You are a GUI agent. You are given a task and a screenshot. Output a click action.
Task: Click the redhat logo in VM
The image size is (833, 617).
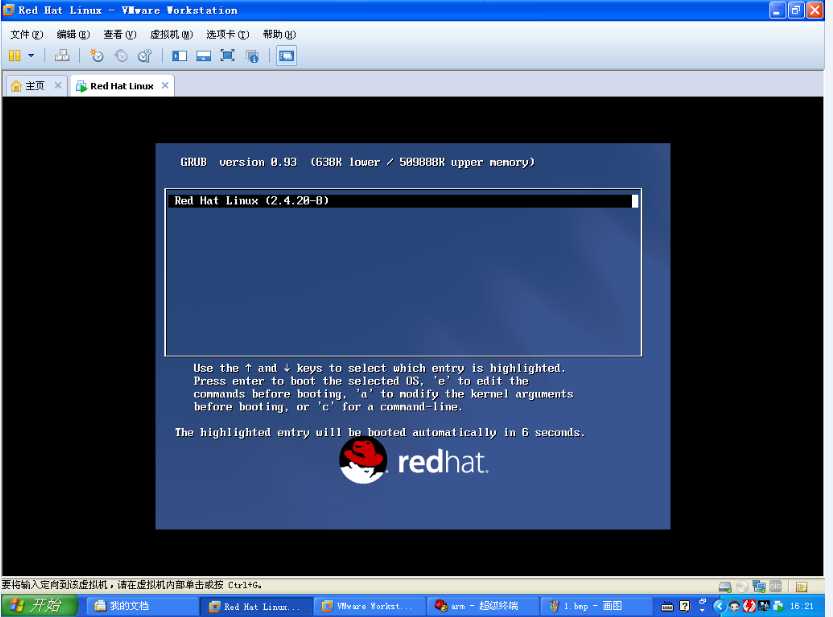point(414,461)
